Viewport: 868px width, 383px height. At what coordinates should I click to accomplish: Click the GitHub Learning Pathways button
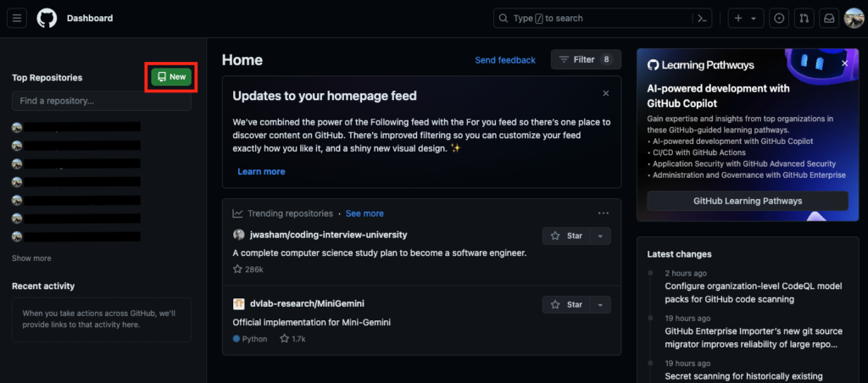coord(748,201)
